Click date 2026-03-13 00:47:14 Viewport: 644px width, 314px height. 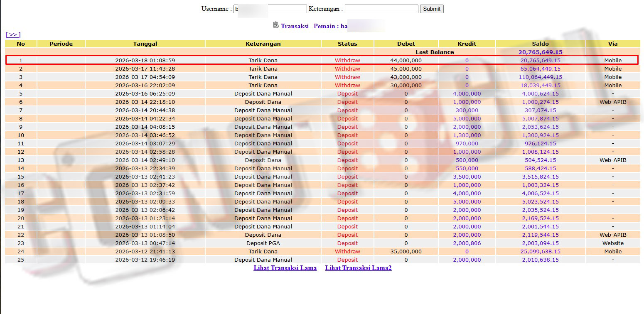tap(145, 243)
